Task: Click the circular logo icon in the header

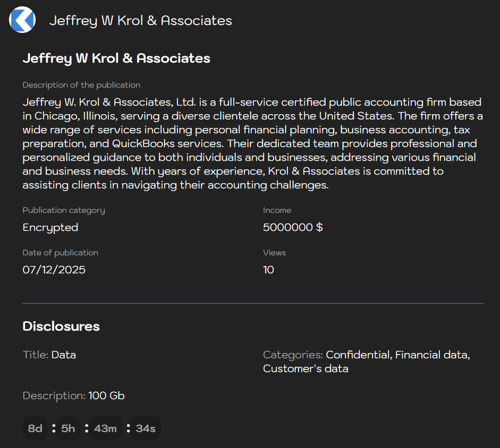Action: 22,20
